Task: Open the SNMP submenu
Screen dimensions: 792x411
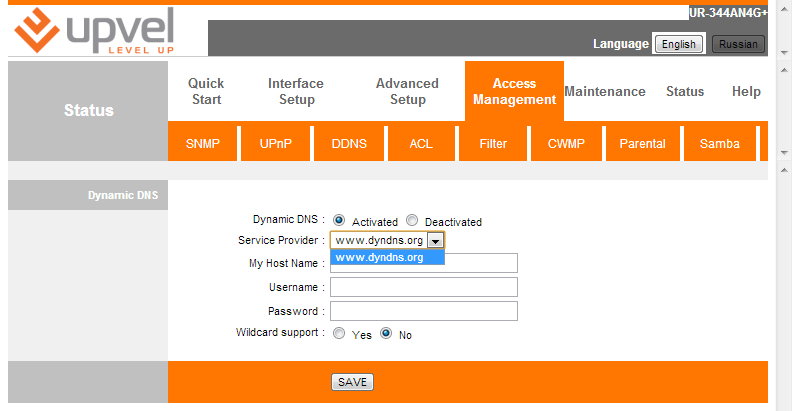Action: coord(203,143)
